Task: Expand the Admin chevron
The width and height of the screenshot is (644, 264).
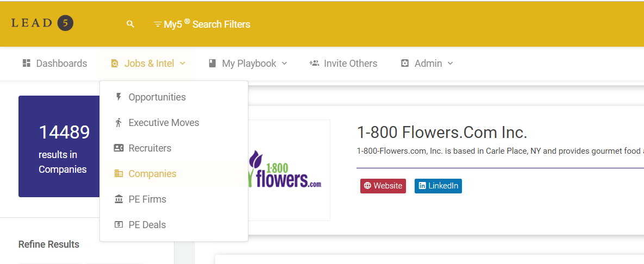Action: 450,63
